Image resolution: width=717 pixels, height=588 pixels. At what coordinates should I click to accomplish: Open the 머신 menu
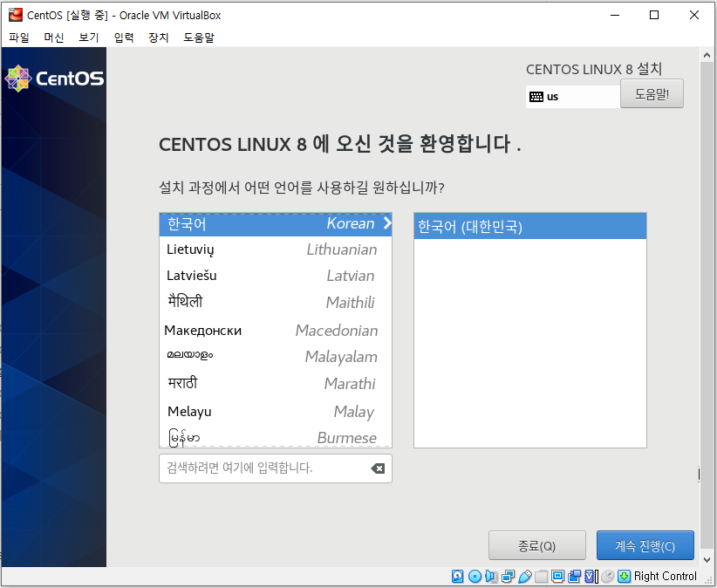54,38
